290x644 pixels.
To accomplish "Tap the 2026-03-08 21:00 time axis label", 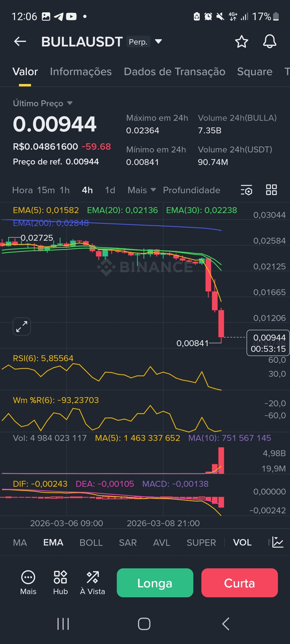I will tap(163, 523).
